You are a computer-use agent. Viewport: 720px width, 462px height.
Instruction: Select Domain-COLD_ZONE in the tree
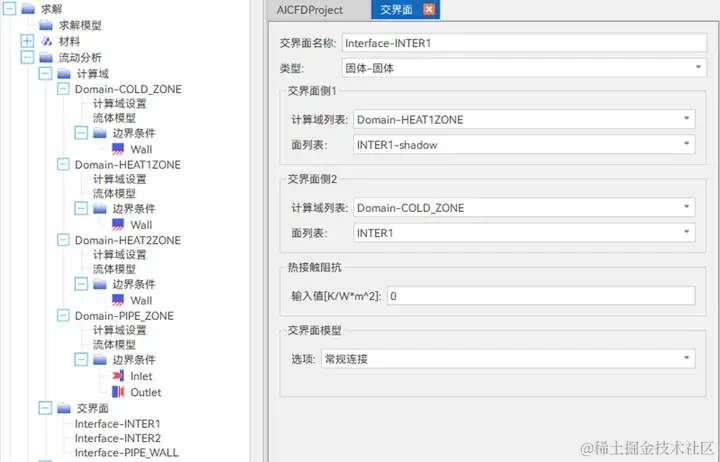click(128, 89)
